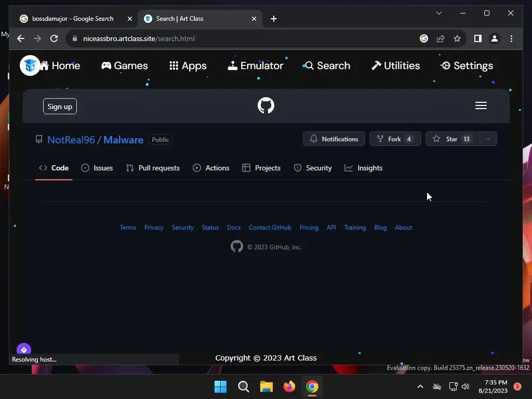Click the Art Class logo icon
This screenshot has width=532, height=399.
tap(30, 65)
